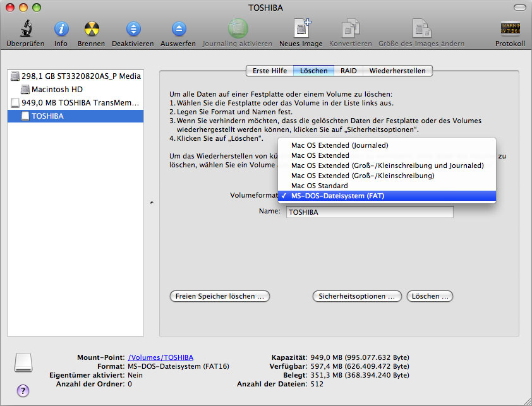Click the toolbar toggle pill button
532x406 pixels.
tap(519, 8)
